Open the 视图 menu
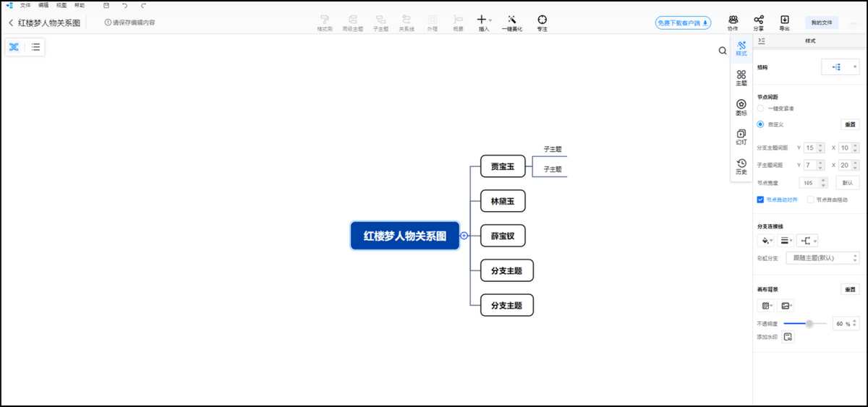868x407 pixels. (x=61, y=5)
